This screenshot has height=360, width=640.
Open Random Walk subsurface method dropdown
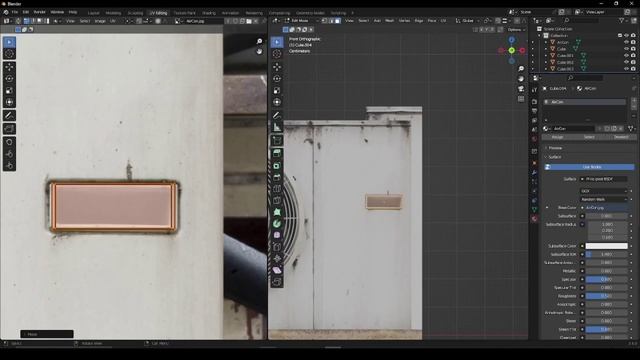[x=604, y=199]
